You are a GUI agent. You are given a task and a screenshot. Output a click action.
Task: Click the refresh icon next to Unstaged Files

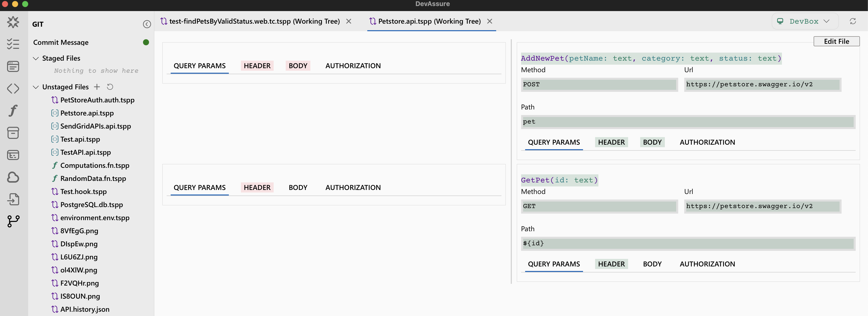110,87
